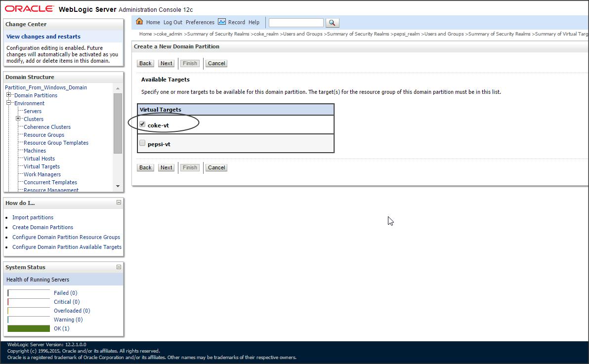Click the bottom disabled Finish button
The height and width of the screenshot is (364, 589).
pos(190,167)
